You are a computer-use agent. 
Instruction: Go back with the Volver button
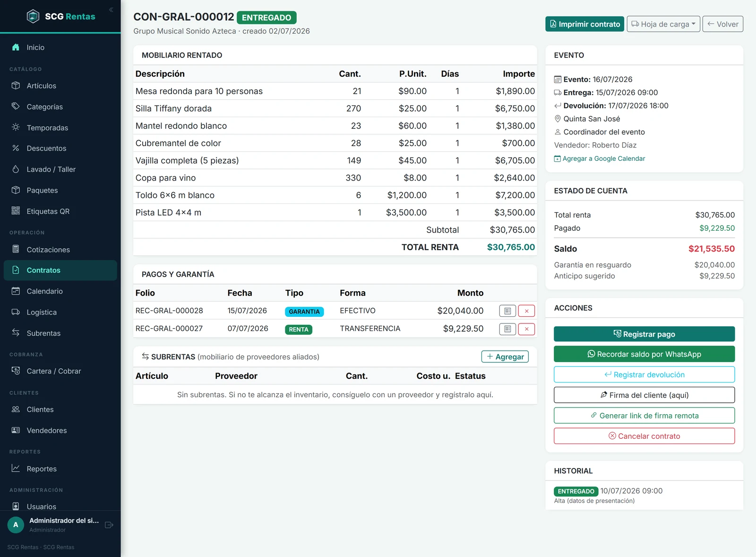[723, 24]
